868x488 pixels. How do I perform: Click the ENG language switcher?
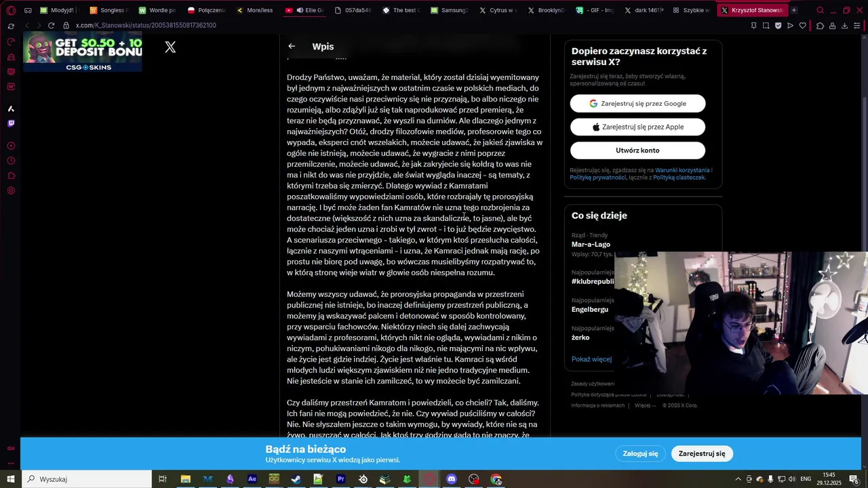(806, 479)
